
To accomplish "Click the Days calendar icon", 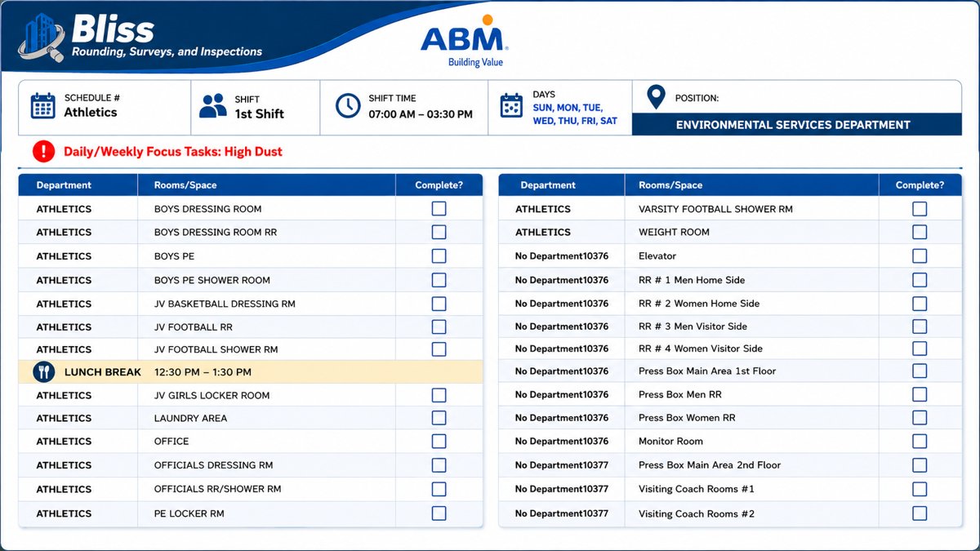I will point(511,106).
